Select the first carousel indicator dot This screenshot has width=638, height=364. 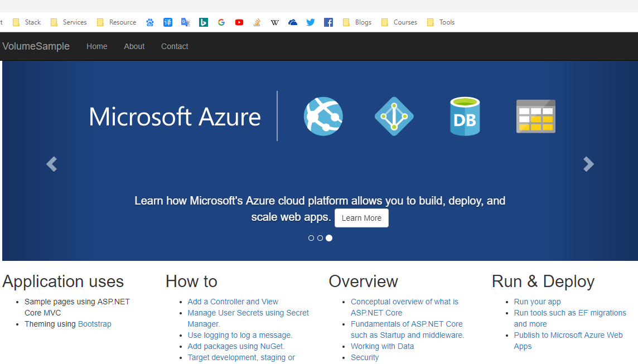click(311, 238)
